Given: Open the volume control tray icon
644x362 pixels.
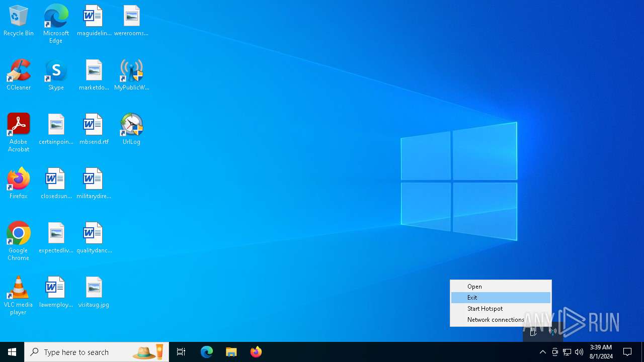Looking at the screenshot, I should pos(579,352).
